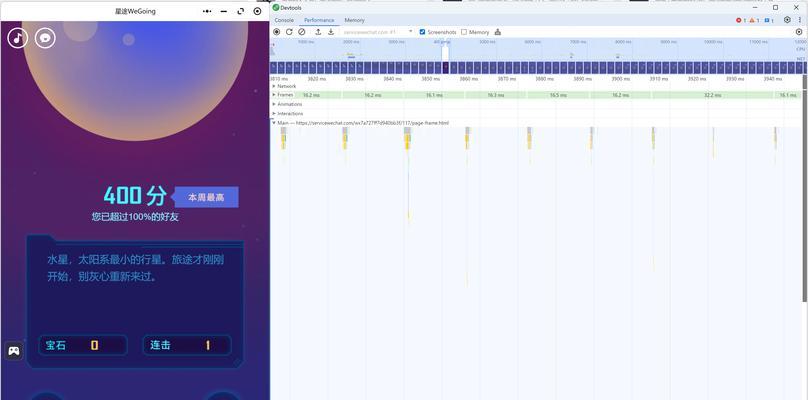The height and width of the screenshot is (400, 808).
Task: Click the Main thread page-frame.html URL
Action: point(372,123)
